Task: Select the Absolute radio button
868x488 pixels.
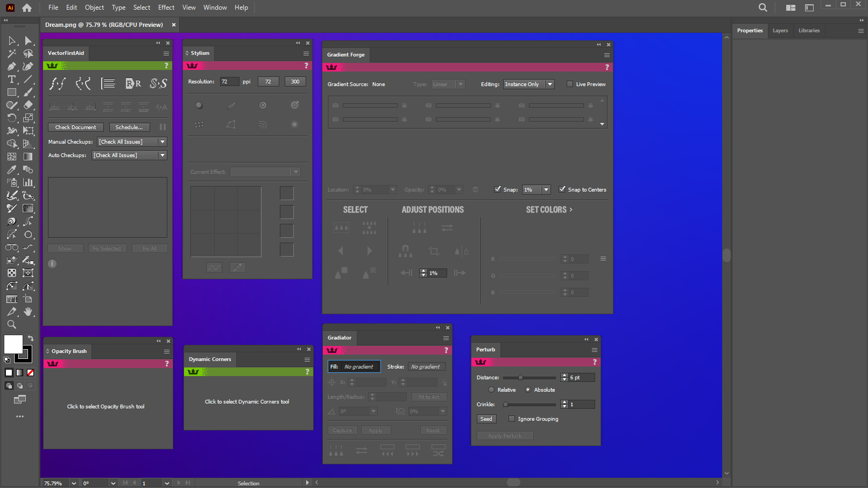Action: pos(528,390)
